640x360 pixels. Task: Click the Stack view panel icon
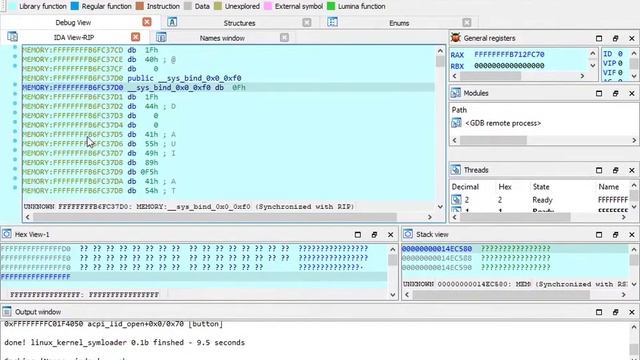click(408, 234)
